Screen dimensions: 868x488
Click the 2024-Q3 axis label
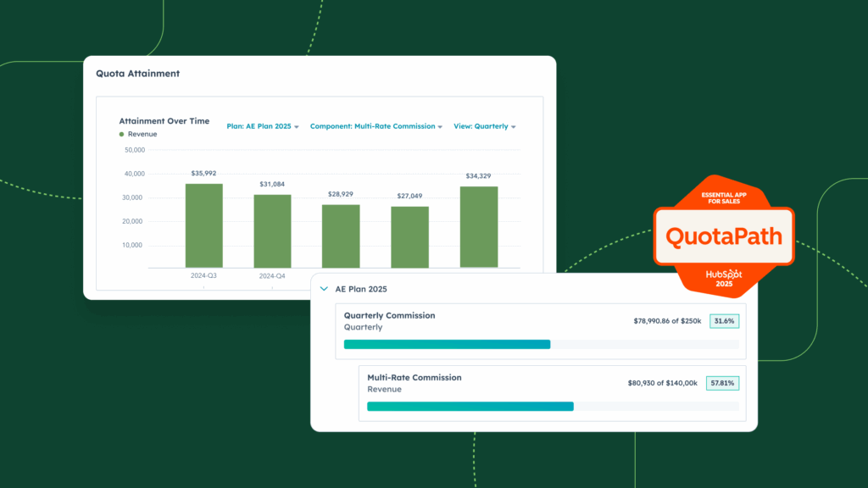[203, 275]
